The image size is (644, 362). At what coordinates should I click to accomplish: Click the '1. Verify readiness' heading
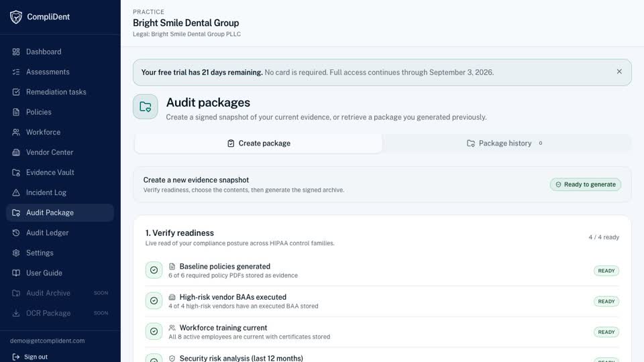[x=180, y=233]
